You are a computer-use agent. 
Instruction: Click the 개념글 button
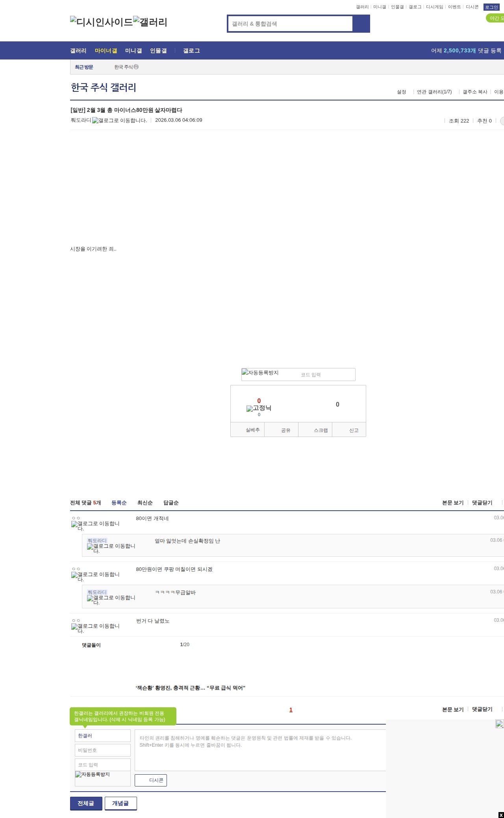tap(121, 803)
